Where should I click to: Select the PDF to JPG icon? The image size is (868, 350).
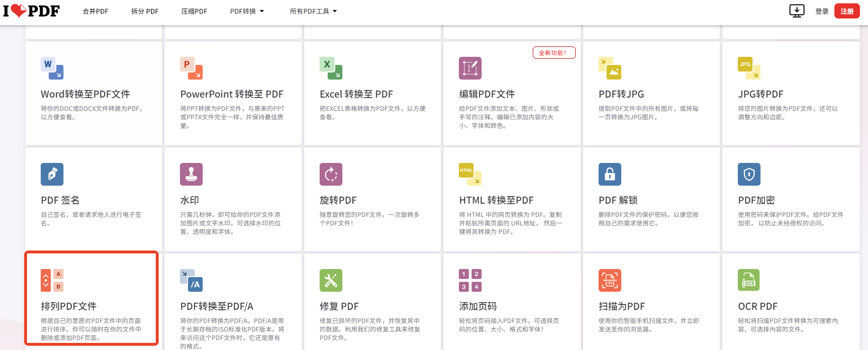pyautogui.click(x=610, y=68)
